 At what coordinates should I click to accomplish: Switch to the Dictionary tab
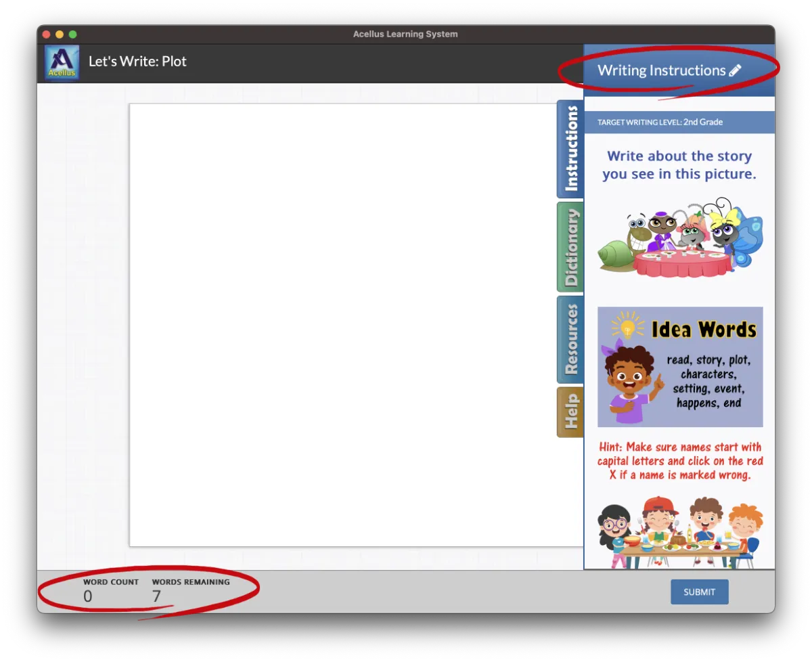pos(570,246)
